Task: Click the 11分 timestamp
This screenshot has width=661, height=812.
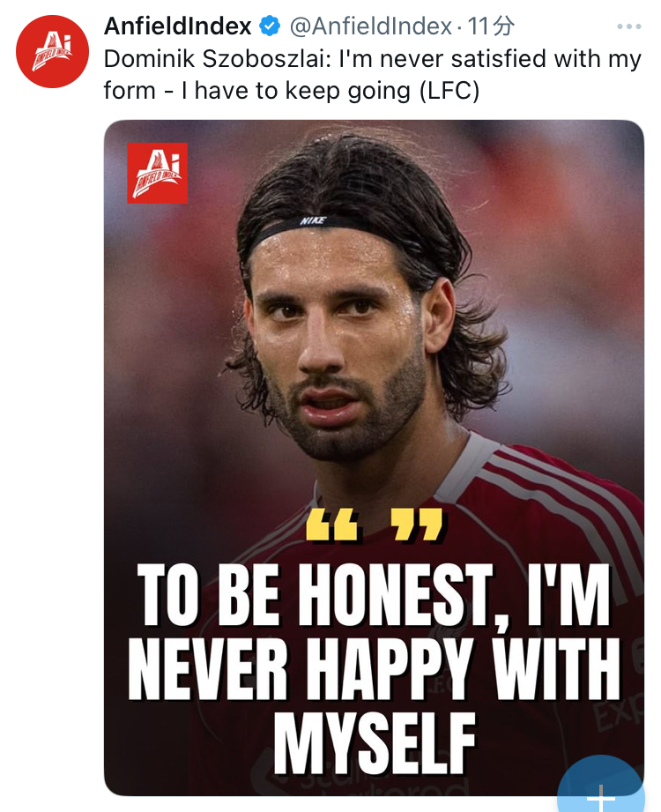Action: coord(492,27)
